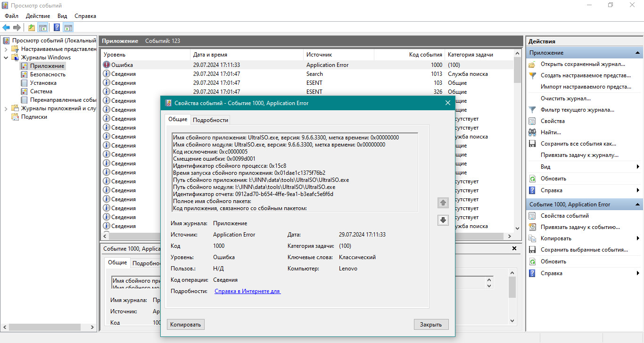Click the Сохранить все события как icon
This screenshot has width=644, height=343.
532,144
